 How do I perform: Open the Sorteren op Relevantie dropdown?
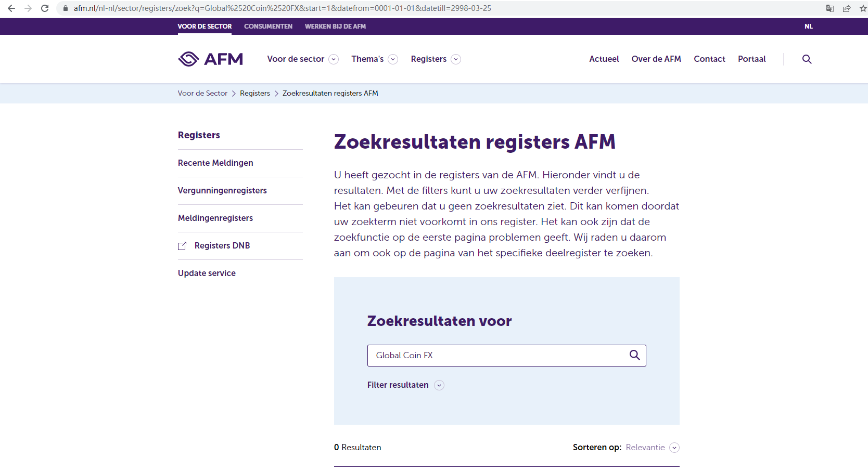(x=652, y=448)
